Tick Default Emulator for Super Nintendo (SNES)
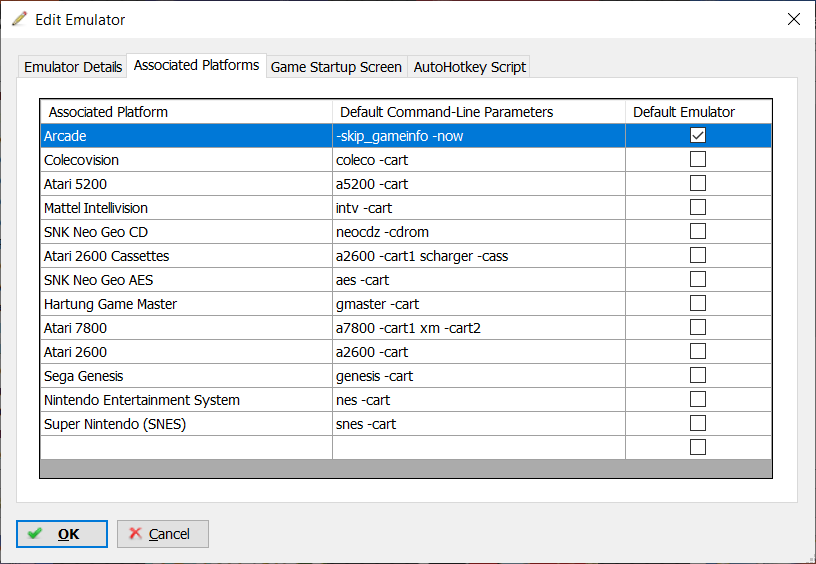 (698, 423)
